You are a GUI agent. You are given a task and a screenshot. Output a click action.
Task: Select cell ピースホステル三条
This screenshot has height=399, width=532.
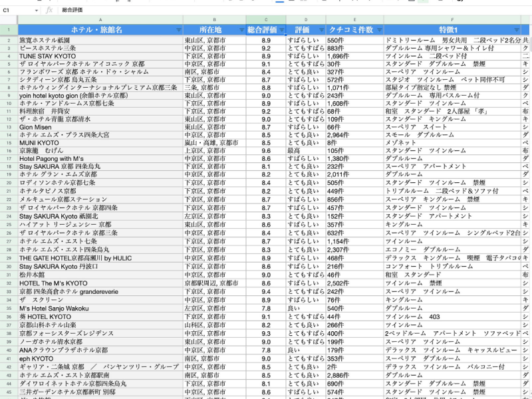[x=100, y=48]
